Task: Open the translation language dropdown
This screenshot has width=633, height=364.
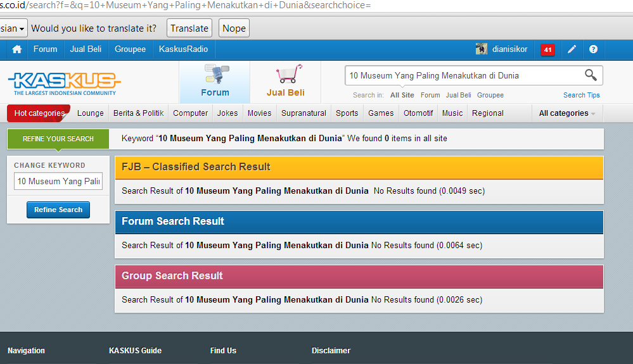Action: coord(13,28)
